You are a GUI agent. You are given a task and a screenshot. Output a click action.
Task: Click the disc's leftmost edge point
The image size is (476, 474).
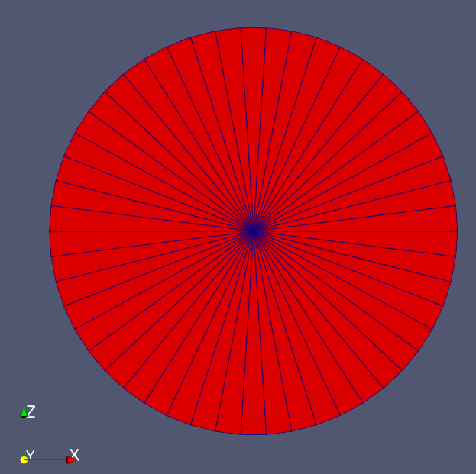click(50, 231)
